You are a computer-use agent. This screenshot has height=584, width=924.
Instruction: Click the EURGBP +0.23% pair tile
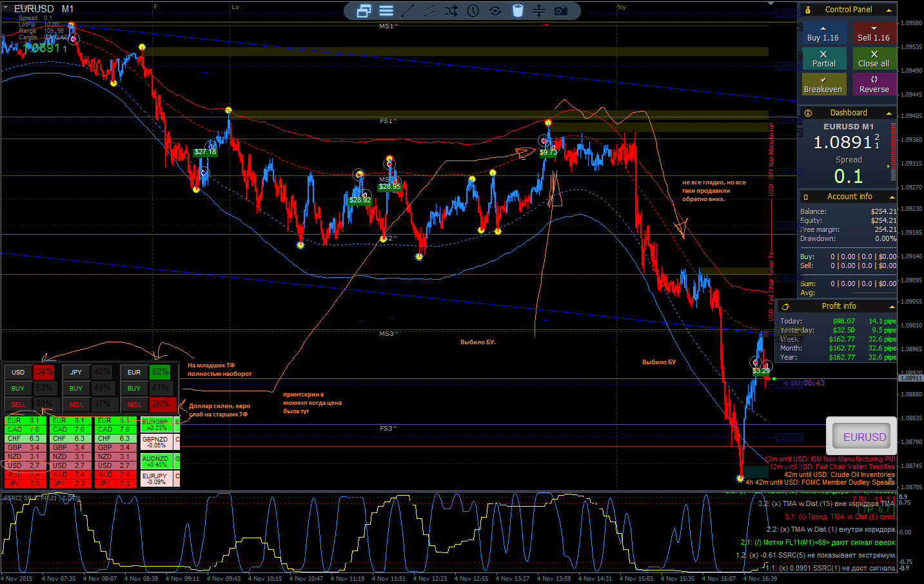pos(156,424)
